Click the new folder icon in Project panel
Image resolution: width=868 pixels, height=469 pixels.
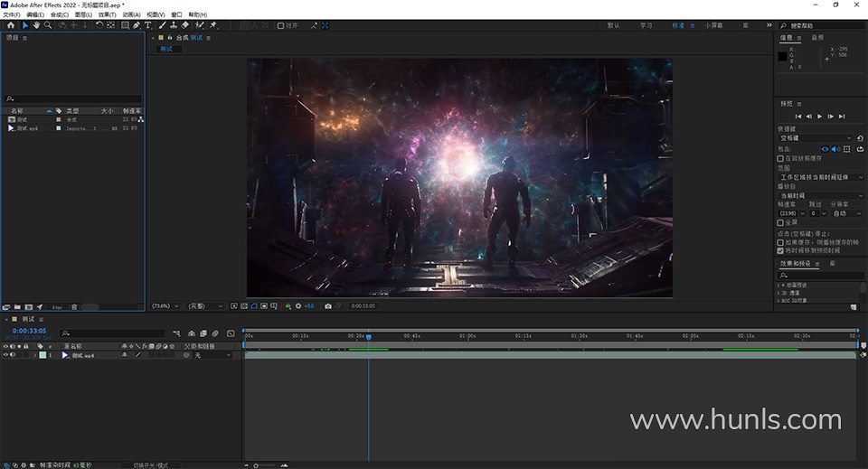[x=17, y=307]
